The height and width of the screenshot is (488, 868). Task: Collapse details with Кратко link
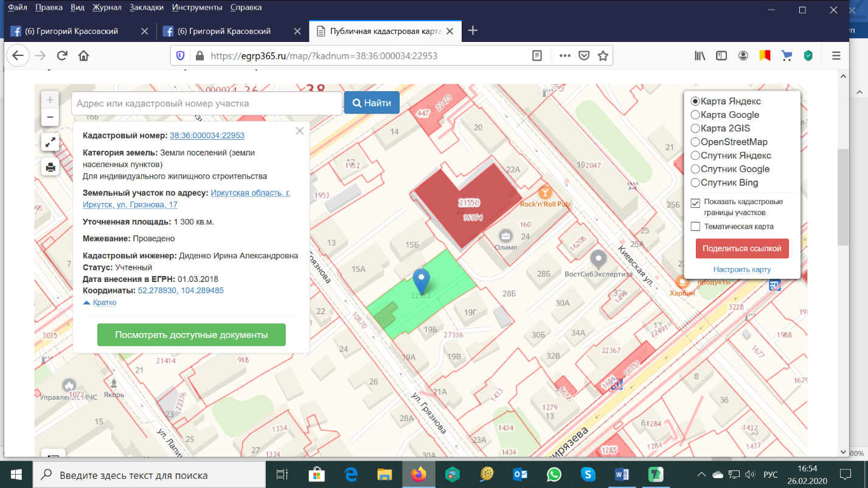coord(105,302)
